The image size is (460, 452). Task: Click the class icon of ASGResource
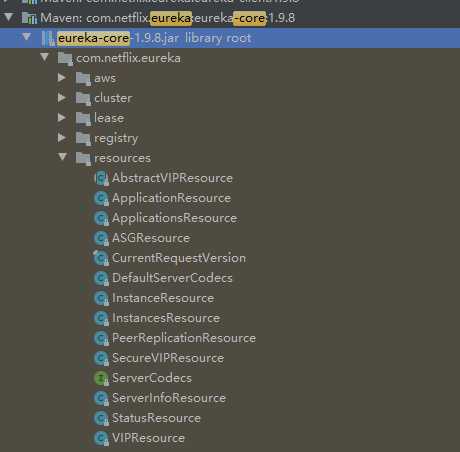click(x=101, y=238)
